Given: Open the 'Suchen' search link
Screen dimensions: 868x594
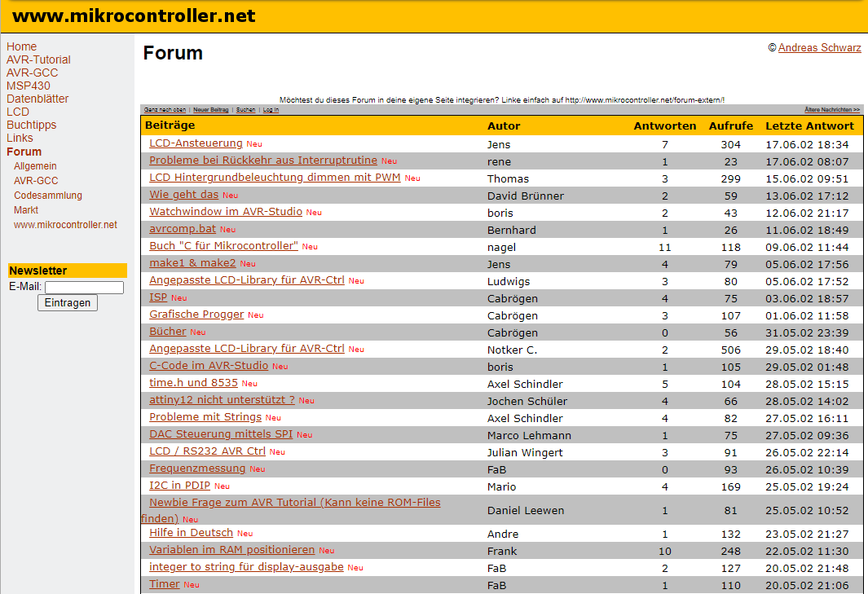Looking at the screenshot, I should (x=246, y=110).
